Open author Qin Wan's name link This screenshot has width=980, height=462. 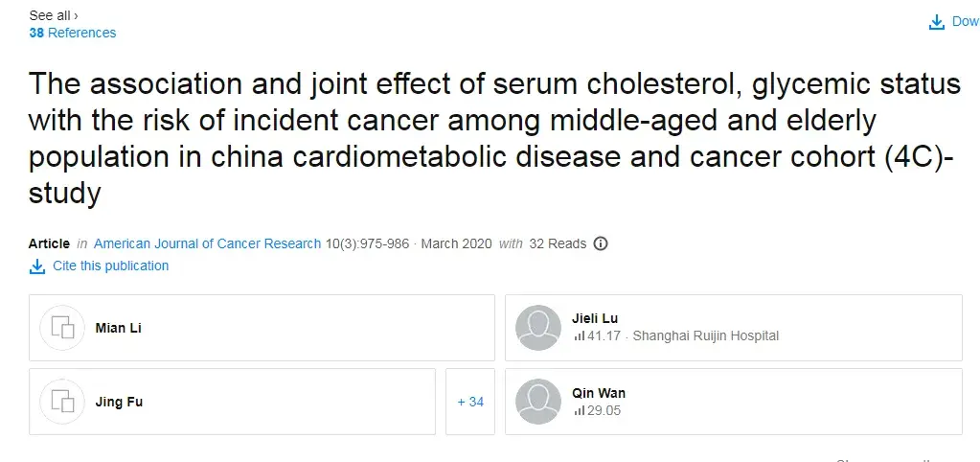click(x=599, y=393)
